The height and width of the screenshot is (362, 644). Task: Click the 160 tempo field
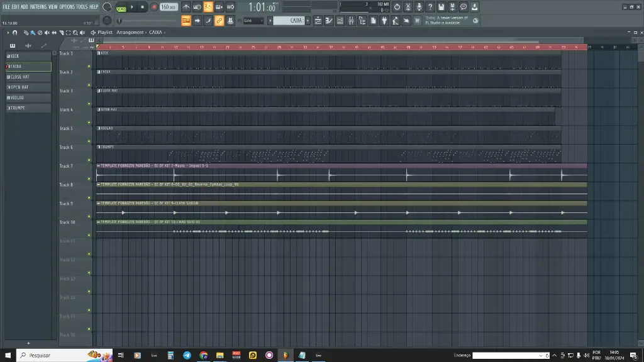point(169,7)
